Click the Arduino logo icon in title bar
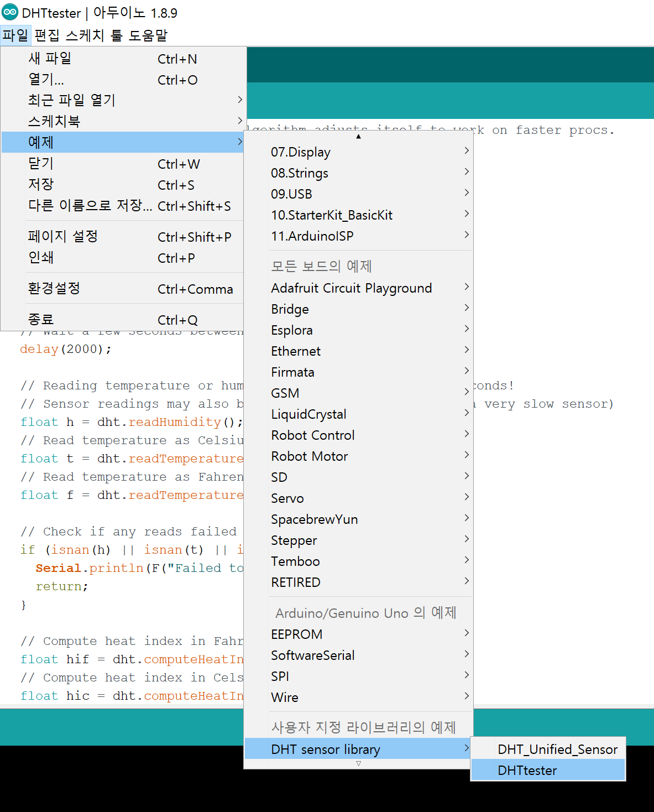Image resolution: width=654 pixels, height=812 pixels. click(10, 12)
